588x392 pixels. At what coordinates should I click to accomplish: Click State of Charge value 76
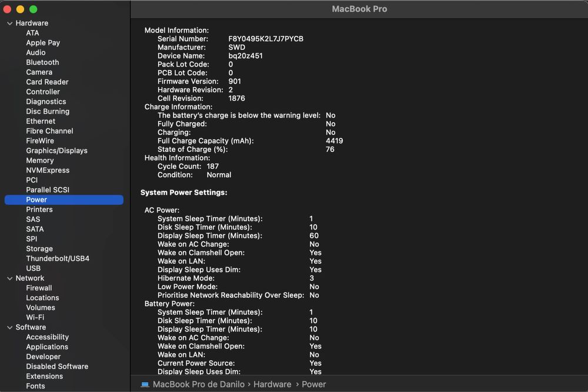(x=330, y=150)
